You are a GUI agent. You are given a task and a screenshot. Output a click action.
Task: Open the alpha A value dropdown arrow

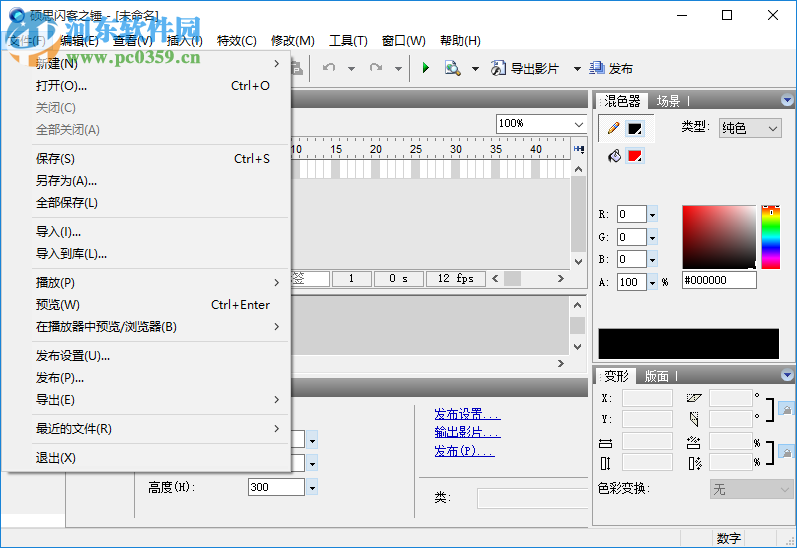coord(653,282)
